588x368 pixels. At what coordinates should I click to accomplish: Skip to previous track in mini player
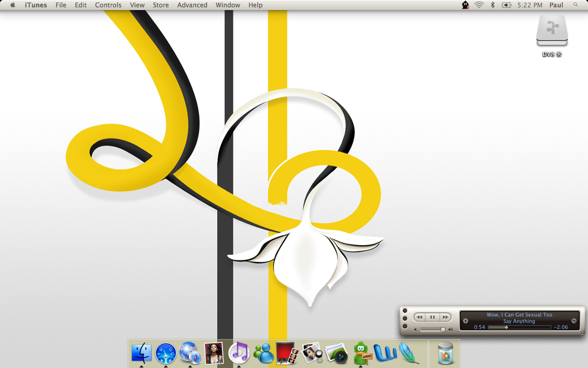[419, 317]
